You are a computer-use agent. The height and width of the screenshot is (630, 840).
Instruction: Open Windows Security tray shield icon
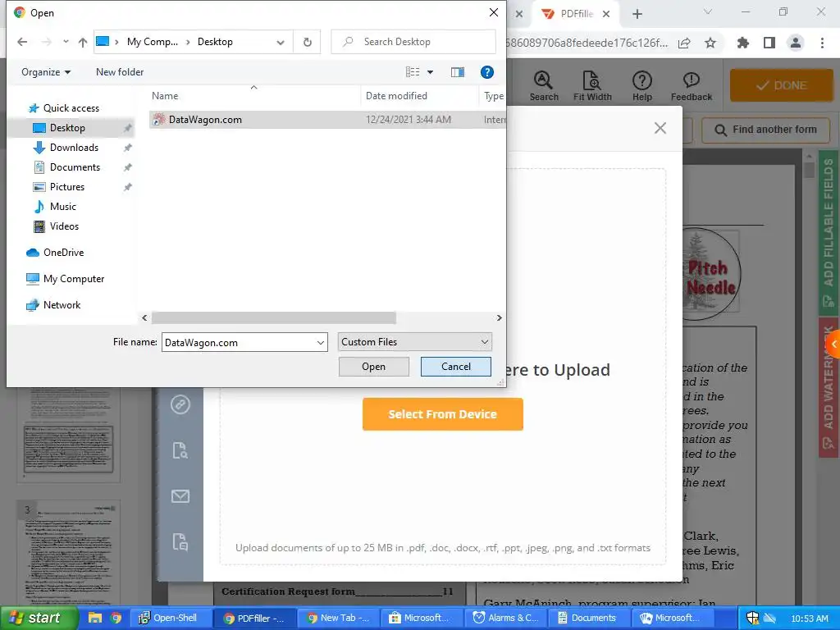coord(752,618)
